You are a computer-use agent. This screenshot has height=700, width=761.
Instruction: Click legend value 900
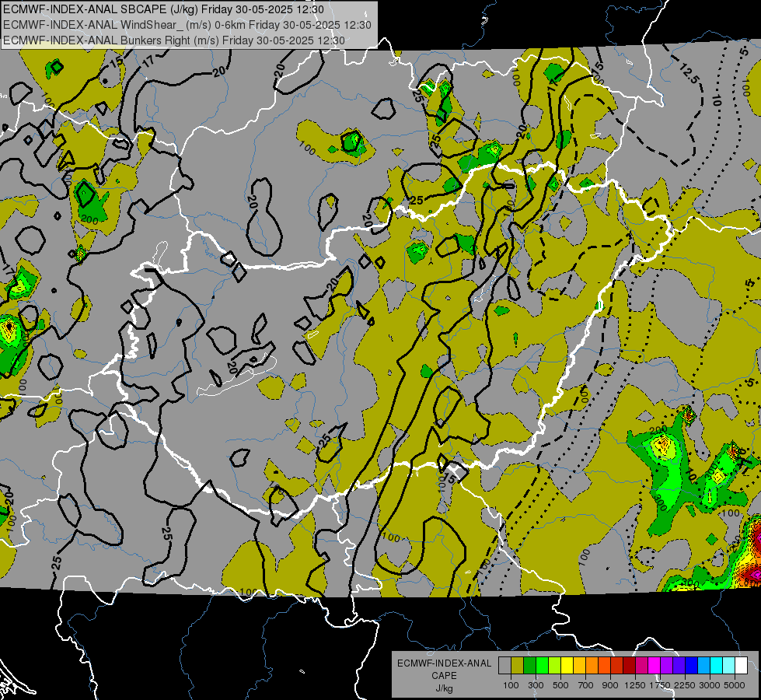610,685
